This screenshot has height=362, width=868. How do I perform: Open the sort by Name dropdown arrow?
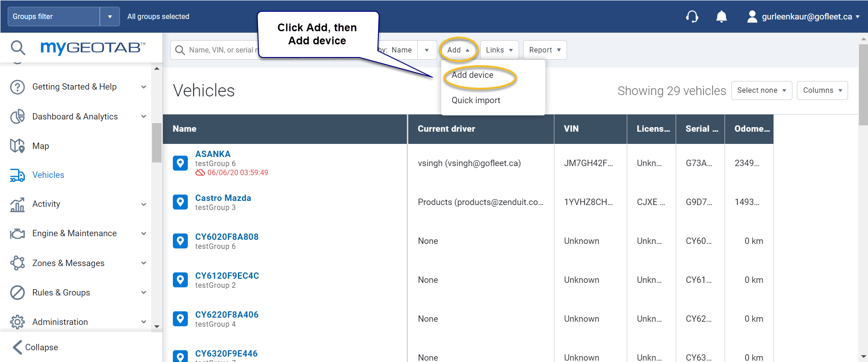pos(427,50)
